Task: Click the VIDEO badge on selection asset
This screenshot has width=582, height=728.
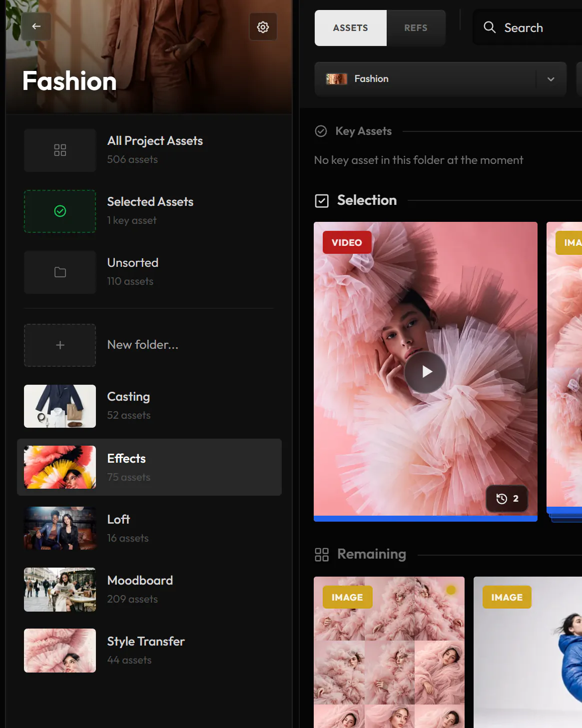Action: click(x=347, y=242)
